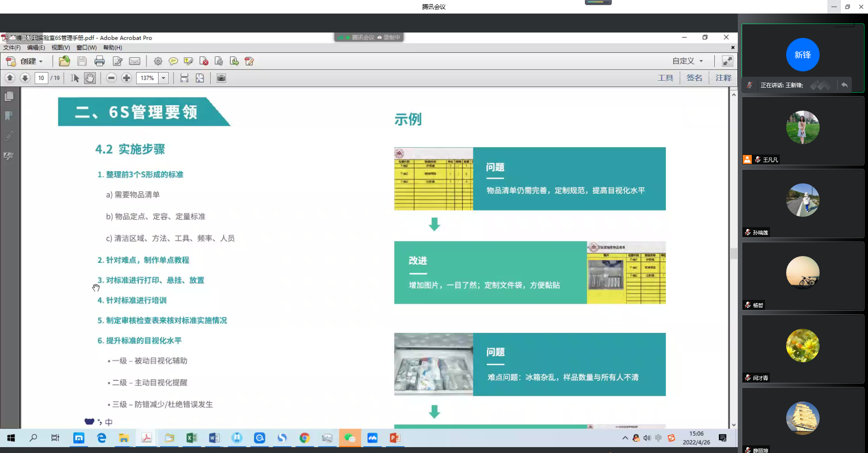Open the 137% zoom level dropdown
This screenshot has height=453, width=868.
[164, 78]
